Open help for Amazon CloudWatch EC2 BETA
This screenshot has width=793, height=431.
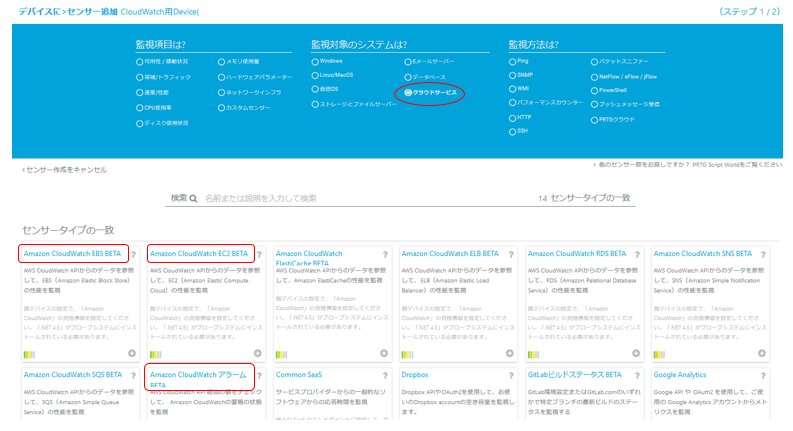[x=259, y=254]
